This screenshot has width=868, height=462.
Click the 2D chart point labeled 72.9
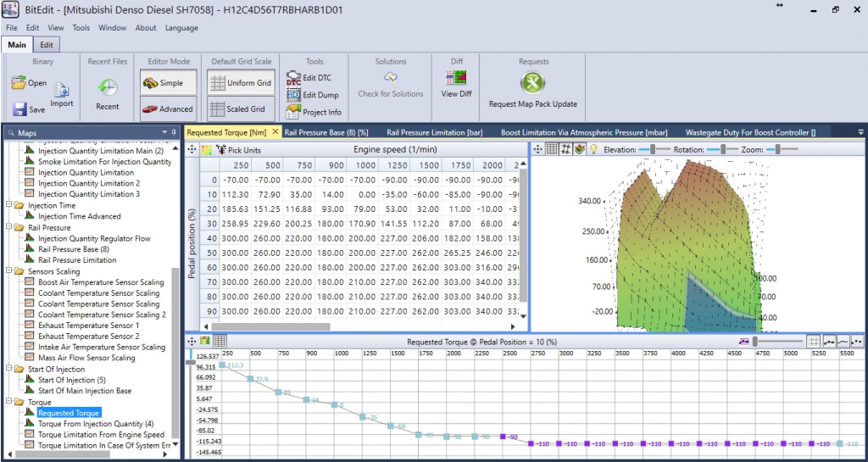click(250, 379)
